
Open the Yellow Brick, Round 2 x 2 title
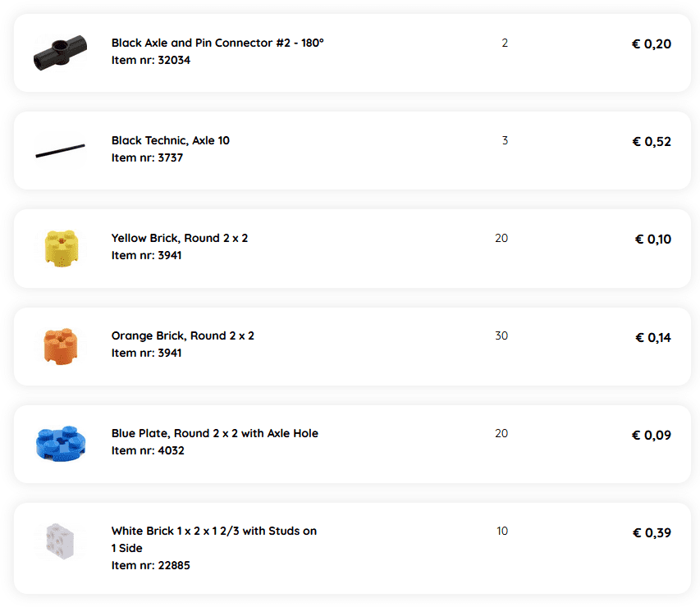pyautogui.click(x=180, y=238)
